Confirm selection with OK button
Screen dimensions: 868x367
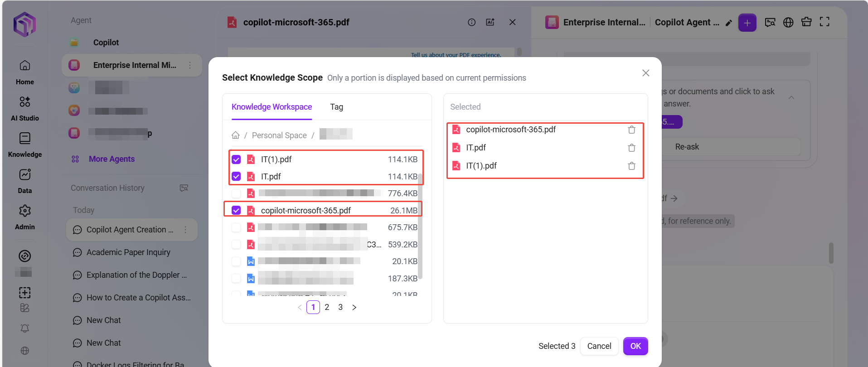[x=635, y=346]
